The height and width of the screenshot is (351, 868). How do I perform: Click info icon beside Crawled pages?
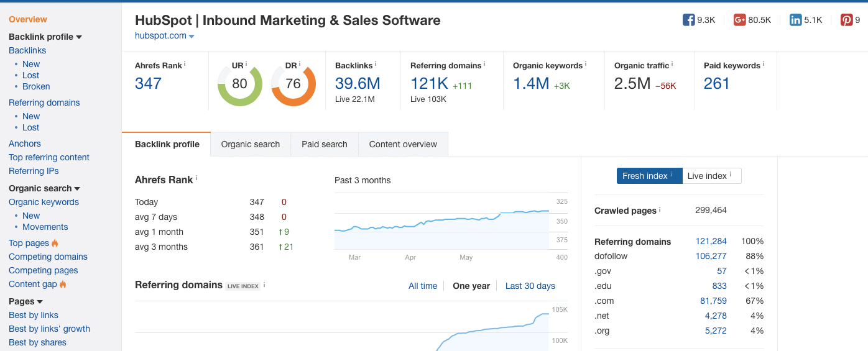point(660,210)
